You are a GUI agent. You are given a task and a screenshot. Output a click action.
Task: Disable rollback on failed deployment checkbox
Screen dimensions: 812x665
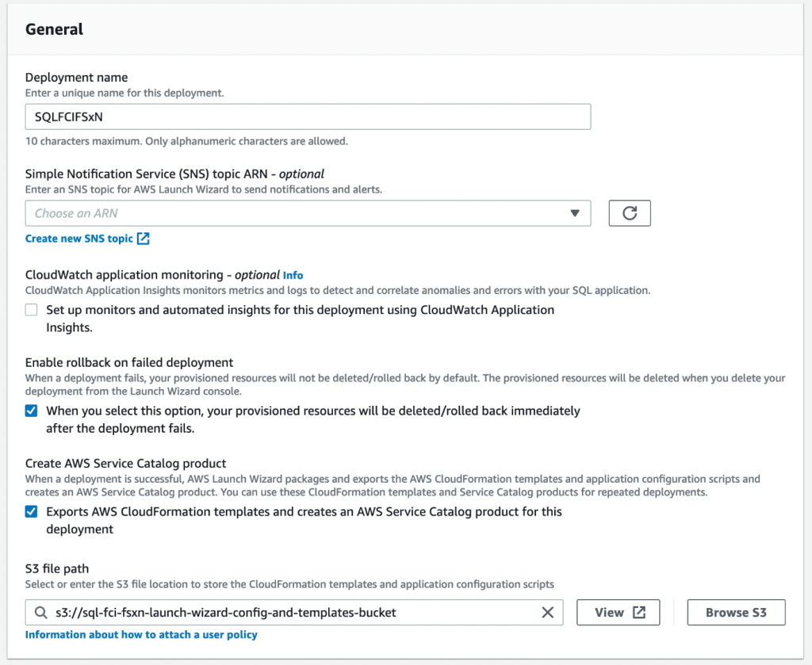31,411
